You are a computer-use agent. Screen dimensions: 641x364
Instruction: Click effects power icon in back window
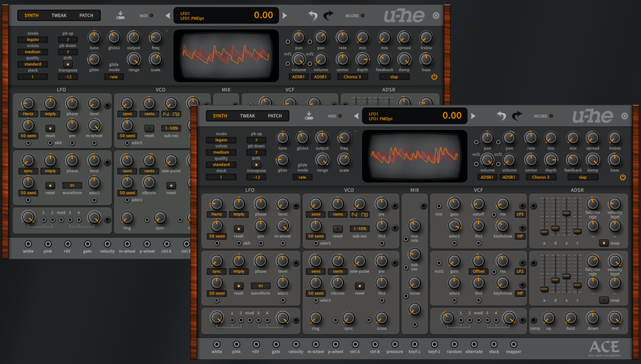click(434, 77)
